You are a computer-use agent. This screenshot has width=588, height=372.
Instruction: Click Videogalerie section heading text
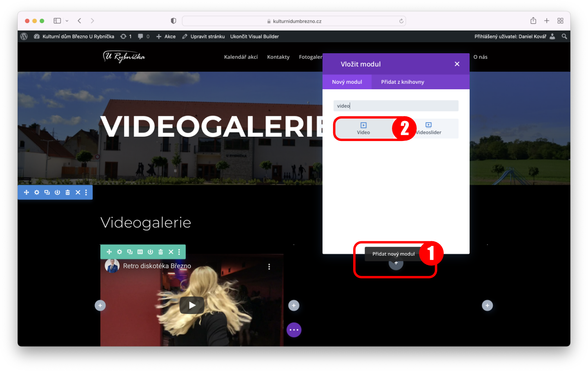click(146, 222)
